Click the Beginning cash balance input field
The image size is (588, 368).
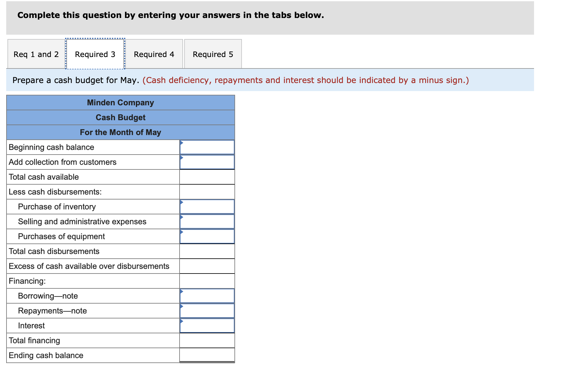(207, 147)
